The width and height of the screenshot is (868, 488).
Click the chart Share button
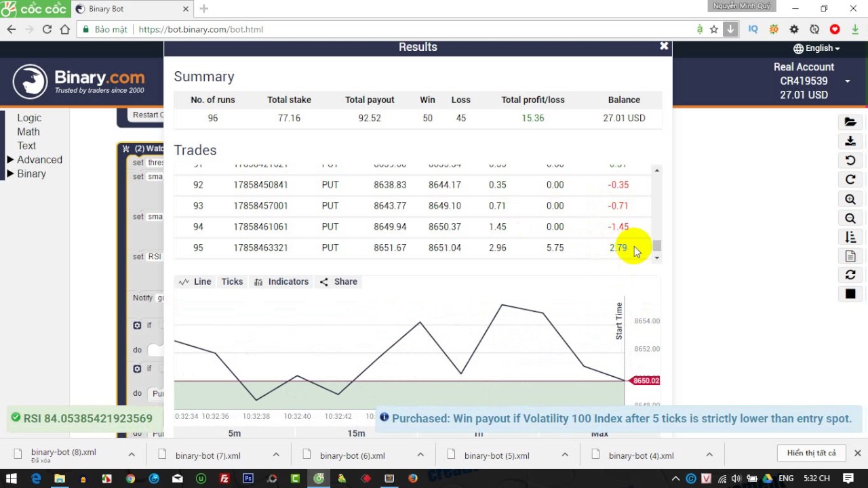(x=338, y=281)
